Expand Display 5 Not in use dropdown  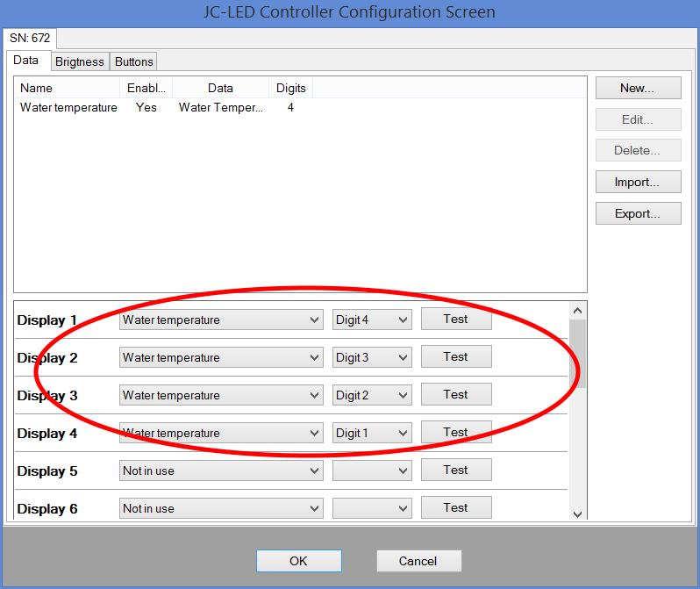(221, 471)
